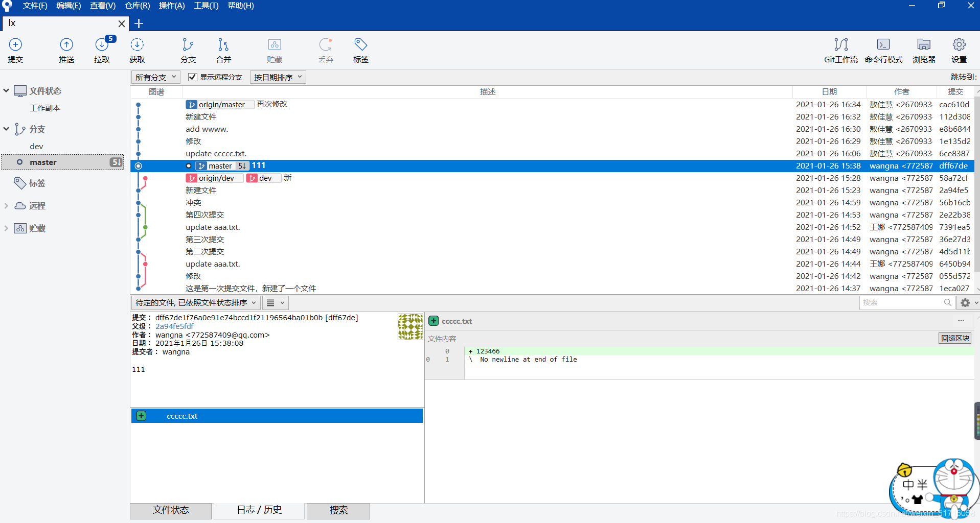
Task: Close the lx repository tab
Action: 122,23
